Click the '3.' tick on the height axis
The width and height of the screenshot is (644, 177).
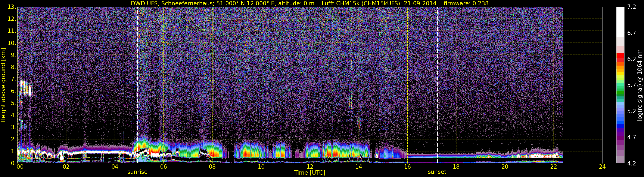coord(13,127)
